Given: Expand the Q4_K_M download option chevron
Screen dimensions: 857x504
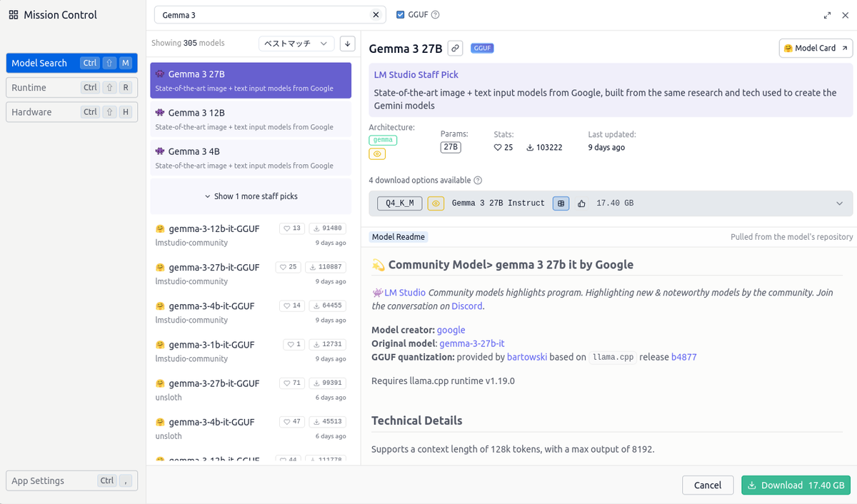Looking at the screenshot, I should coord(839,203).
